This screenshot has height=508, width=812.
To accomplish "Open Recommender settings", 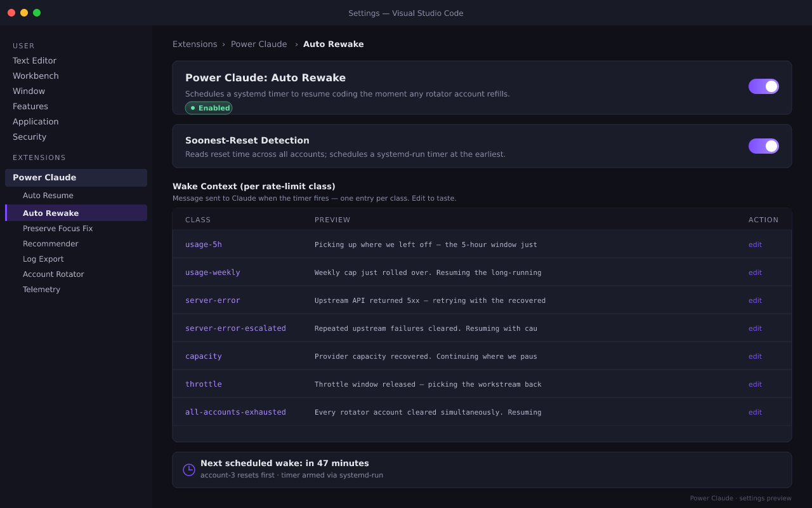I will [x=51, y=244].
